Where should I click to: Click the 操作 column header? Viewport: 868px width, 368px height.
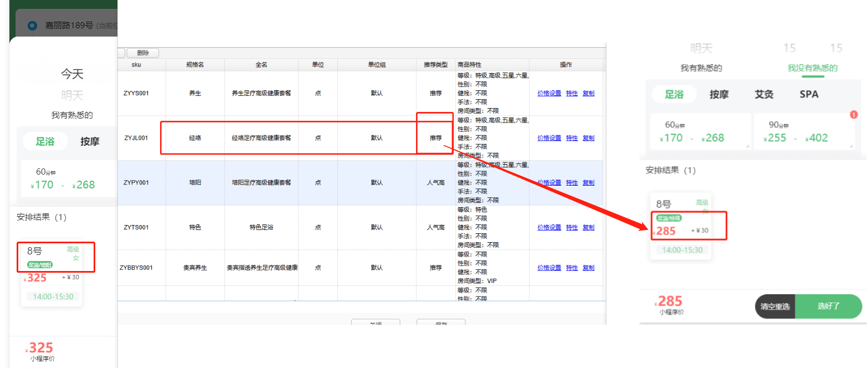tap(566, 65)
